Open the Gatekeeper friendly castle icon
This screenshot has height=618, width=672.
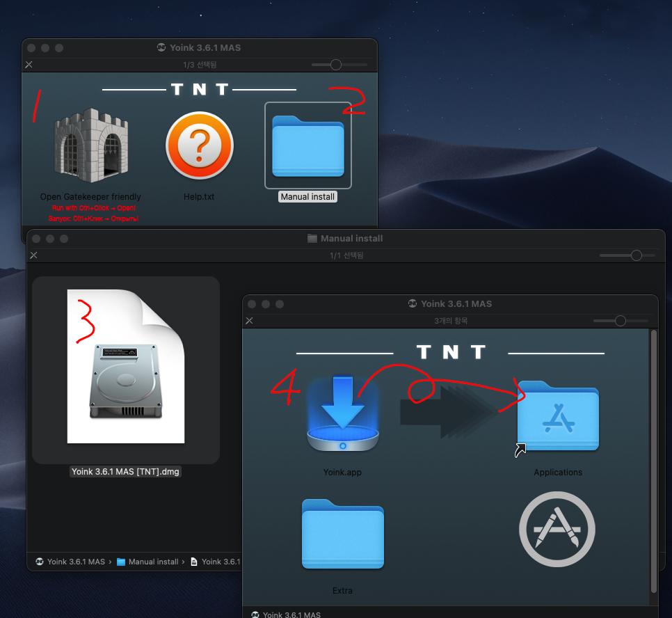(90, 145)
